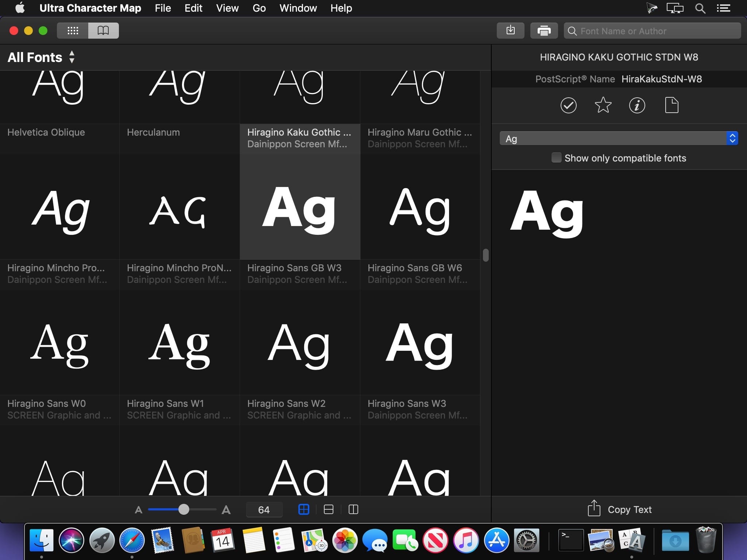Click the checkmark activate font icon
Image resolution: width=747 pixels, height=560 pixels.
click(x=568, y=105)
